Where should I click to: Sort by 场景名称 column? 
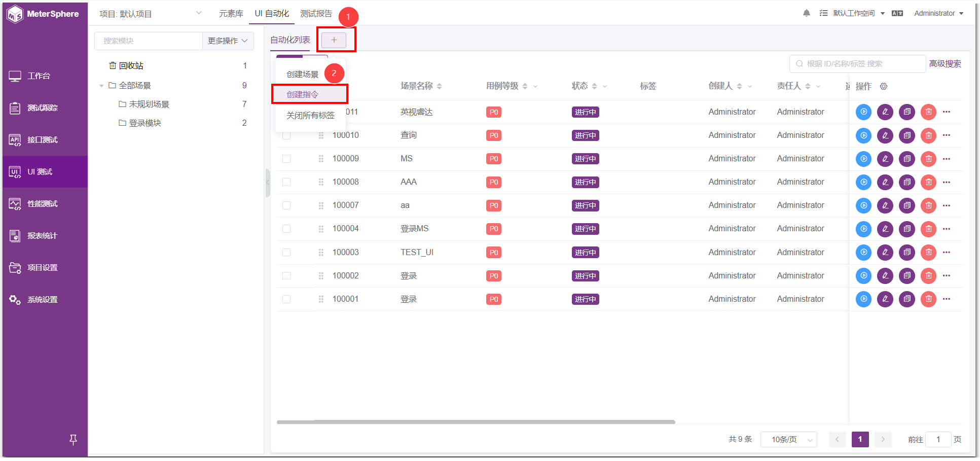coord(440,86)
